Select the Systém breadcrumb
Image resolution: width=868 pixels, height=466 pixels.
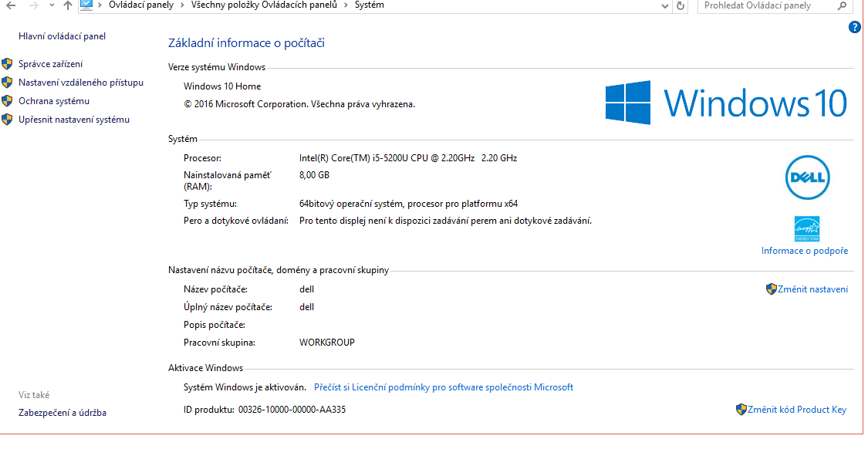tap(370, 5)
